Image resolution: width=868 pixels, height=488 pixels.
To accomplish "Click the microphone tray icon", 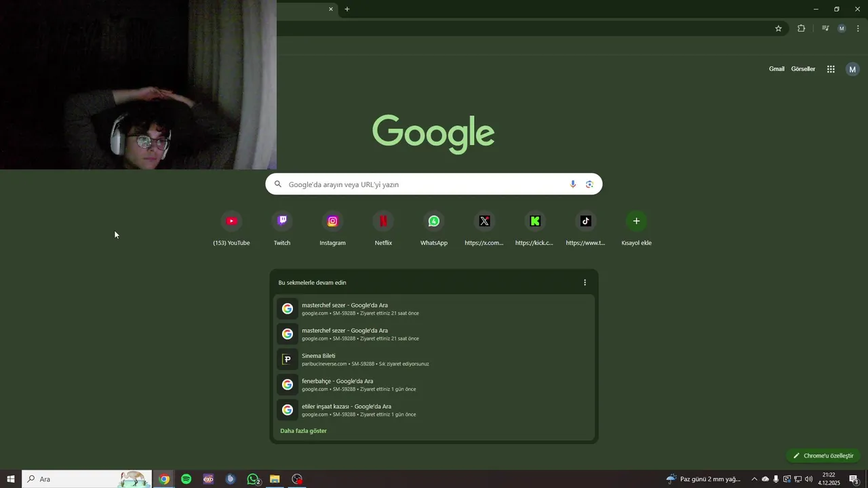I will point(776,479).
